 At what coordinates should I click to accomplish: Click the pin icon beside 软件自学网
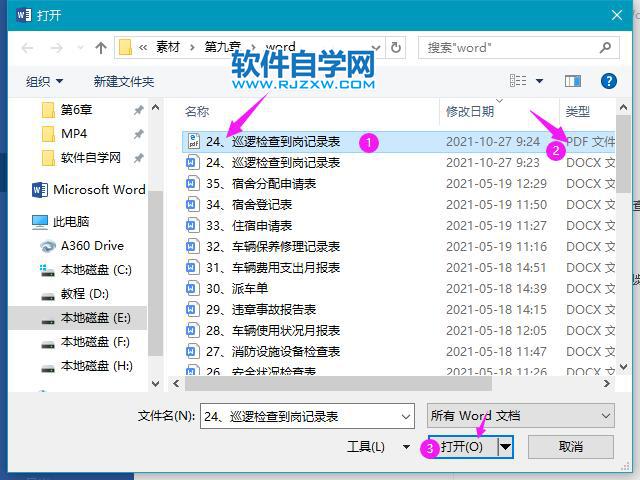click(139, 158)
